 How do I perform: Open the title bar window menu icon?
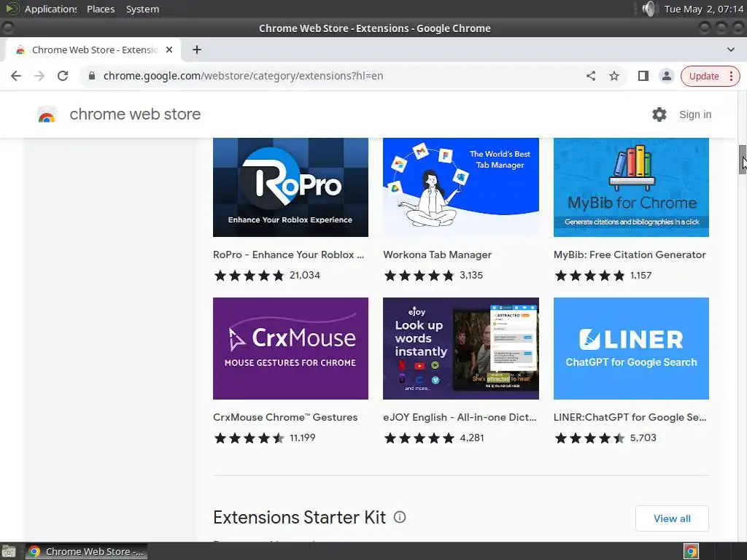[7, 28]
